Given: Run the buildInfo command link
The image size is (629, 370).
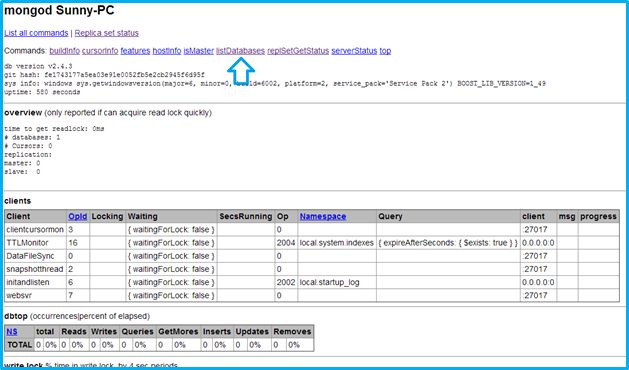Looking at the screenshot, I should pos(65,51).
